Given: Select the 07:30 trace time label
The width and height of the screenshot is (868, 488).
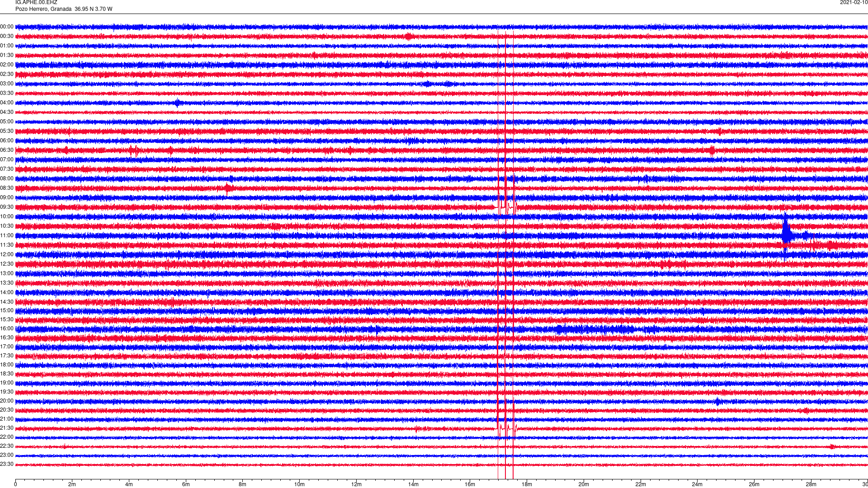Looking at the screenshot, I should click(x=7, y=169).
